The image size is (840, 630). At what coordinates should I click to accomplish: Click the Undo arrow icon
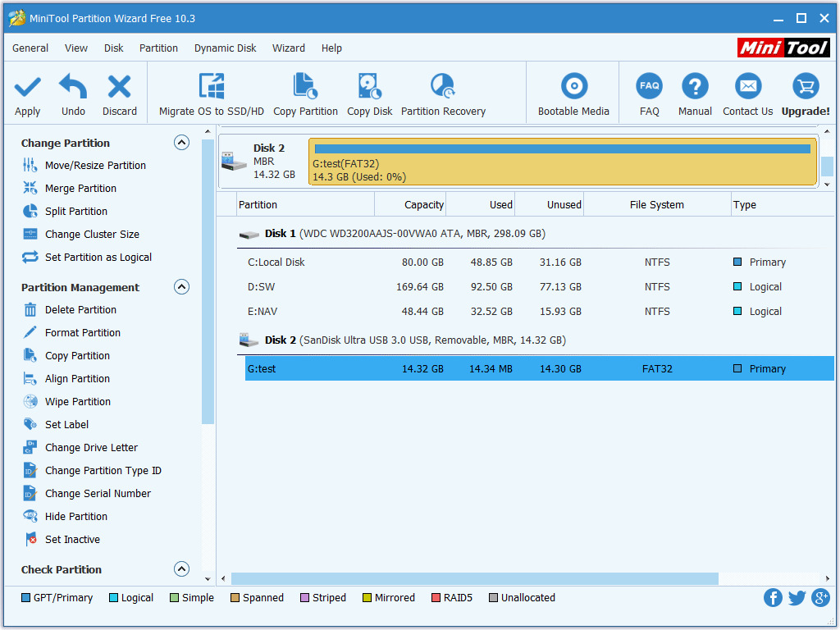[x=73, y=87]
